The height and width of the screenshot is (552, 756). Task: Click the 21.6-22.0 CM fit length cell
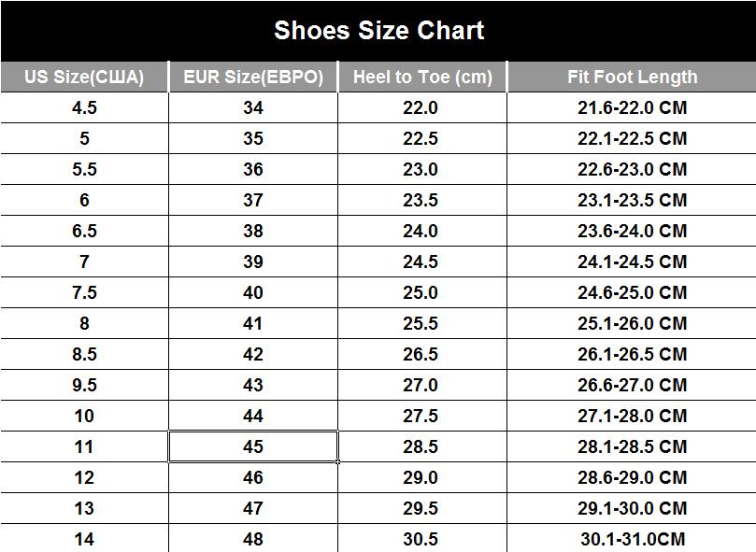point(632,107)
